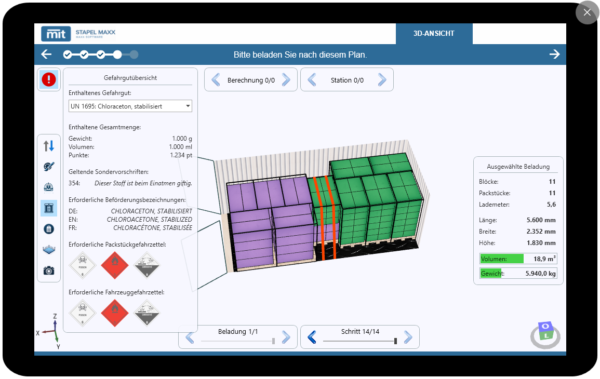The width and height of the screenshot is (600, 379).
Task: Go to next Station
Action: pos(382,80)
